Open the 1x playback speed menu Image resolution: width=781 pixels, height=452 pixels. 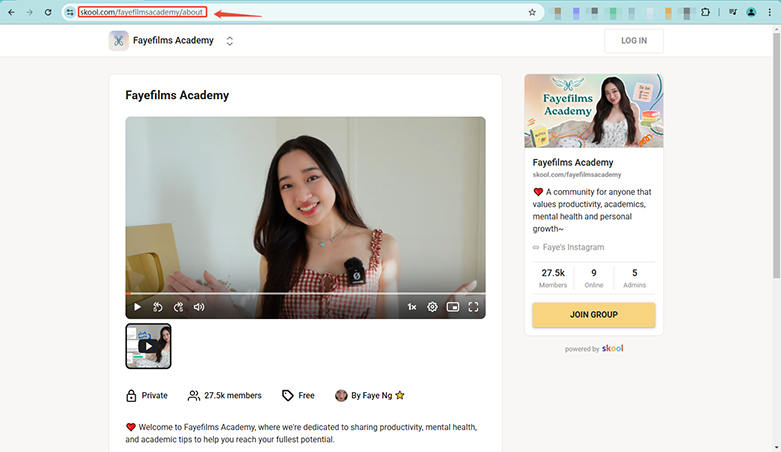tap(411, 307)
